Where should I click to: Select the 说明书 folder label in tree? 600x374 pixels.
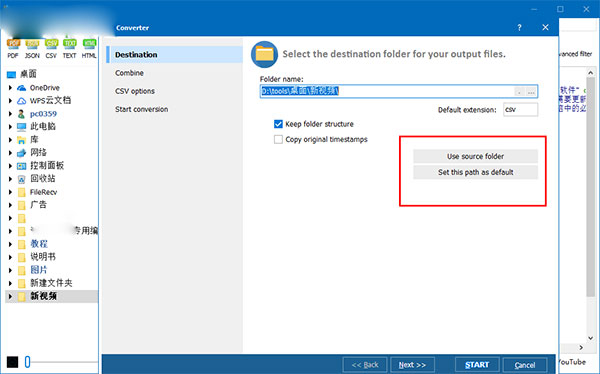click(43, 257)
